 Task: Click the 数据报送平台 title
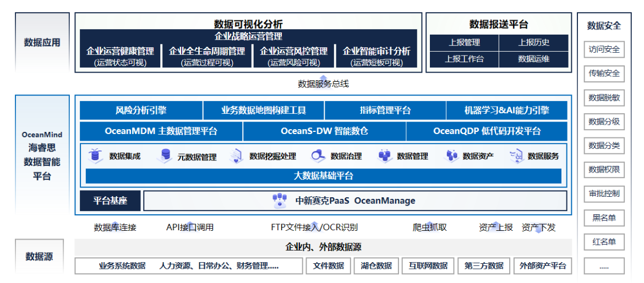tap(499, 24)
